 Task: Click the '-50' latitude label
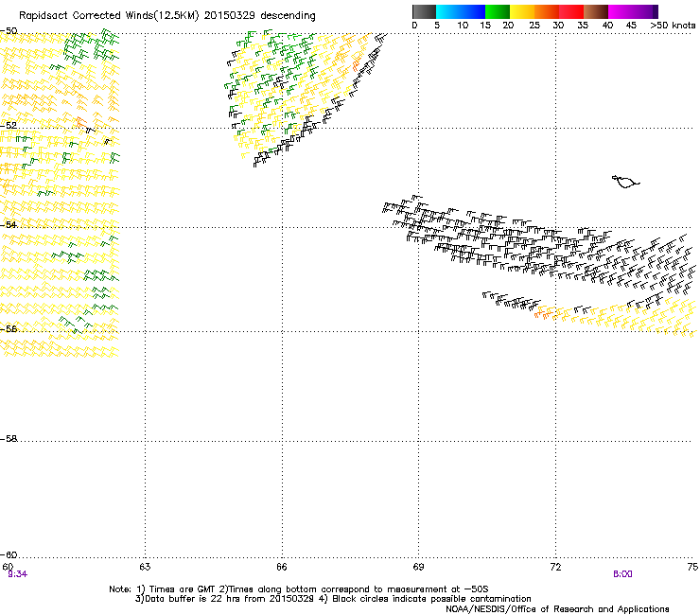click(9, 31)
